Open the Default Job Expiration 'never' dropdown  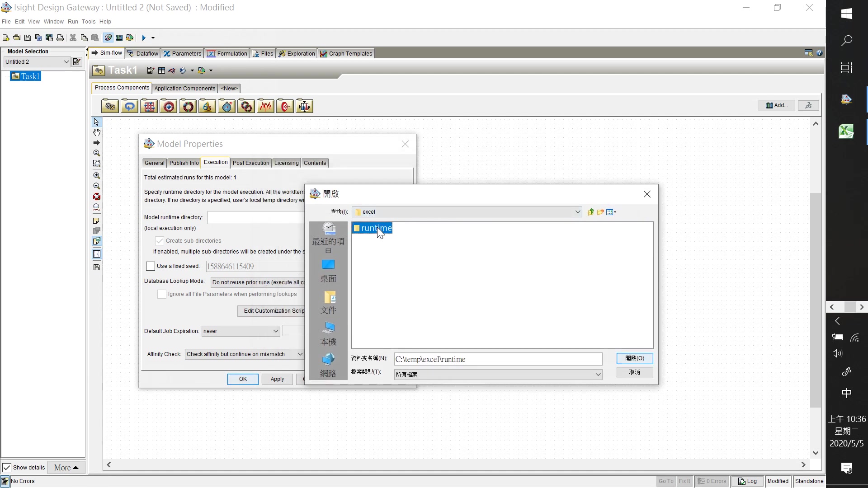pos(241,331)
